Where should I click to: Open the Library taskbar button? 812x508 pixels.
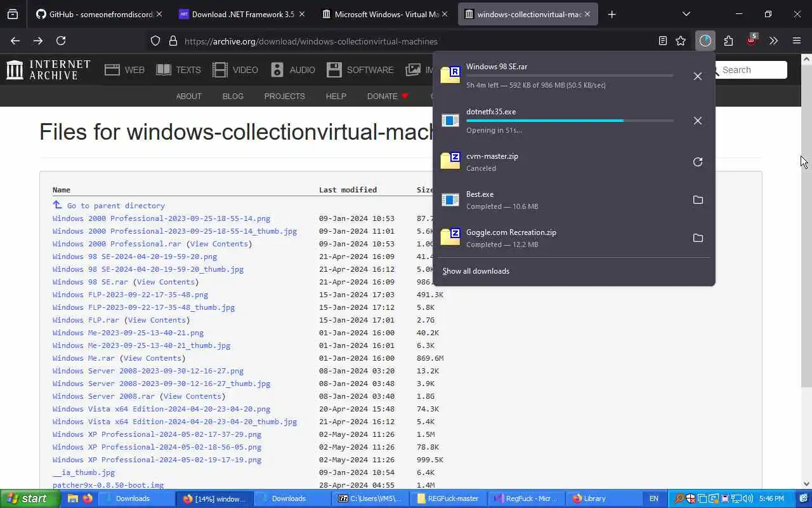606,498
